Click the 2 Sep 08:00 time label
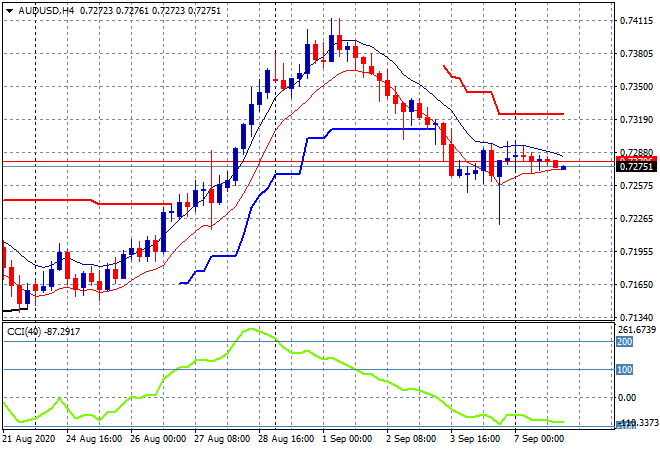660x450 pixels. tap(411, 439)
